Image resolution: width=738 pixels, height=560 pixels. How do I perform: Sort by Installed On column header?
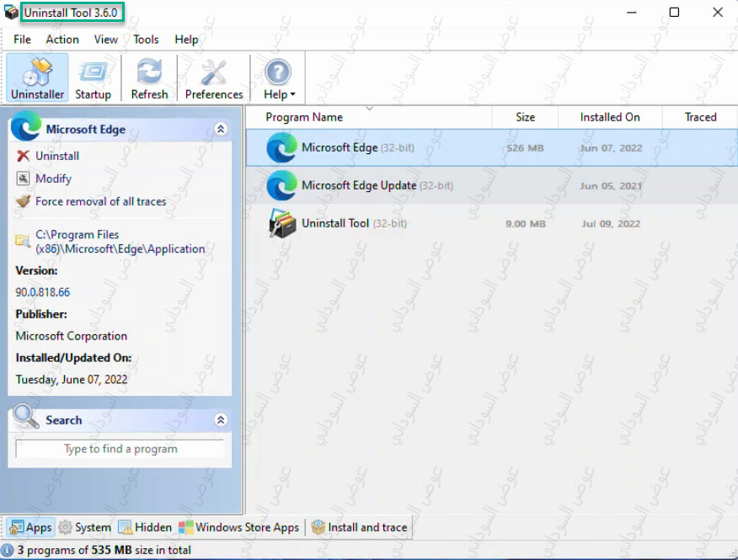click(610, 117)
